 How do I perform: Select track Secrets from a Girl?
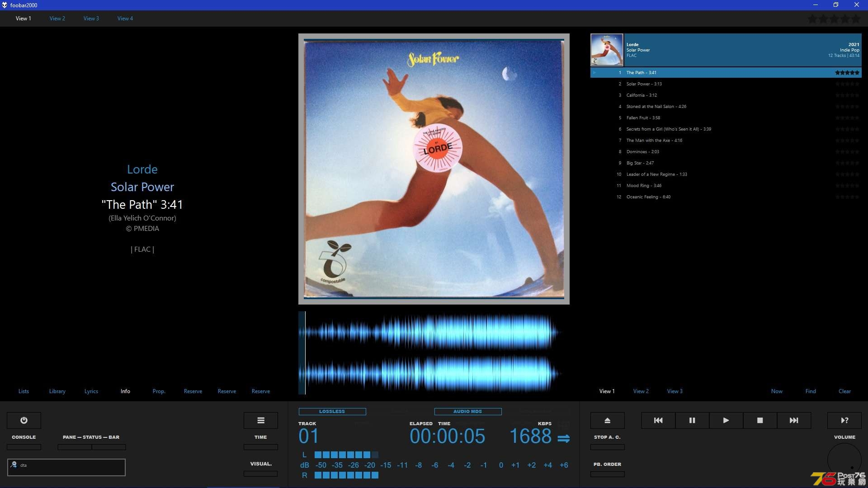point(726,129)
